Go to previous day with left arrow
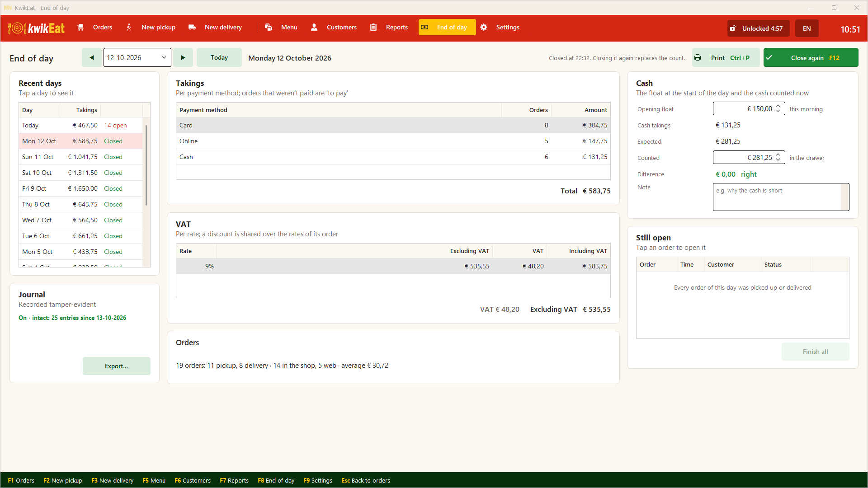Viewport: 868px width, 488px height. point(92,57)
